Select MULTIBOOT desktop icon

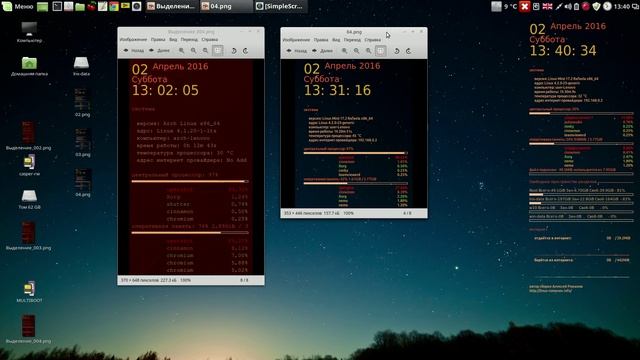[x=29, y=292]
